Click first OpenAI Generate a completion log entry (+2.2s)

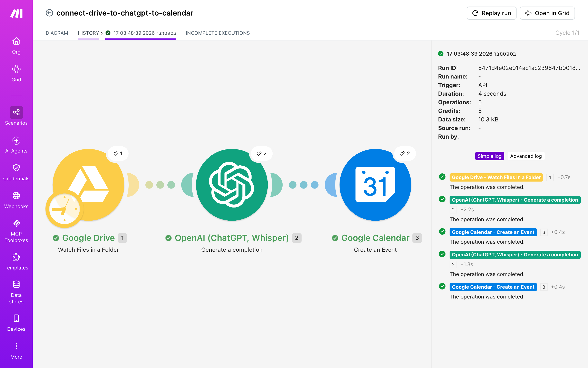click(x=515, y=200)
